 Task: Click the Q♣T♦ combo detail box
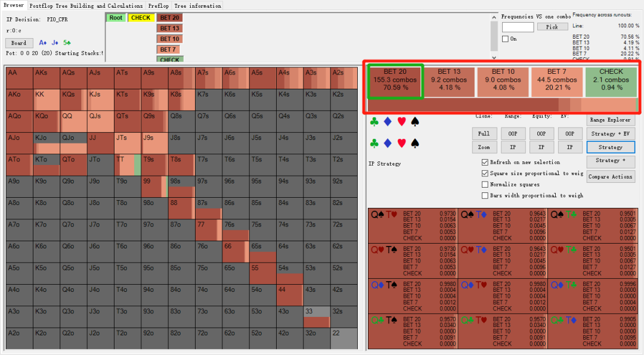click(x=593, y=331)
